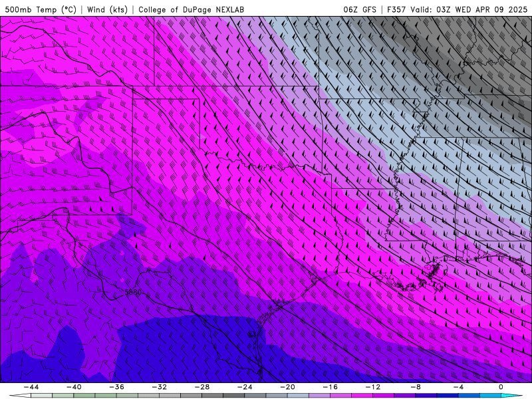Click the '500mb Temp (°C)' title text
This screenshot has height=399, width=532.
[41, 9]
